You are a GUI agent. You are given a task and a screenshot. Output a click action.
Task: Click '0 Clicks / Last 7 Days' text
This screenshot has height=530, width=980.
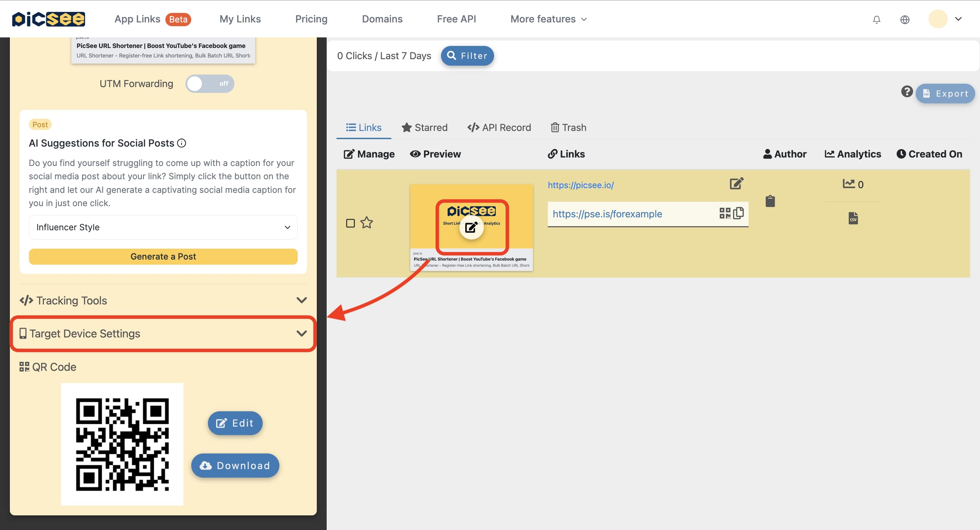click(x=384, y=56)
